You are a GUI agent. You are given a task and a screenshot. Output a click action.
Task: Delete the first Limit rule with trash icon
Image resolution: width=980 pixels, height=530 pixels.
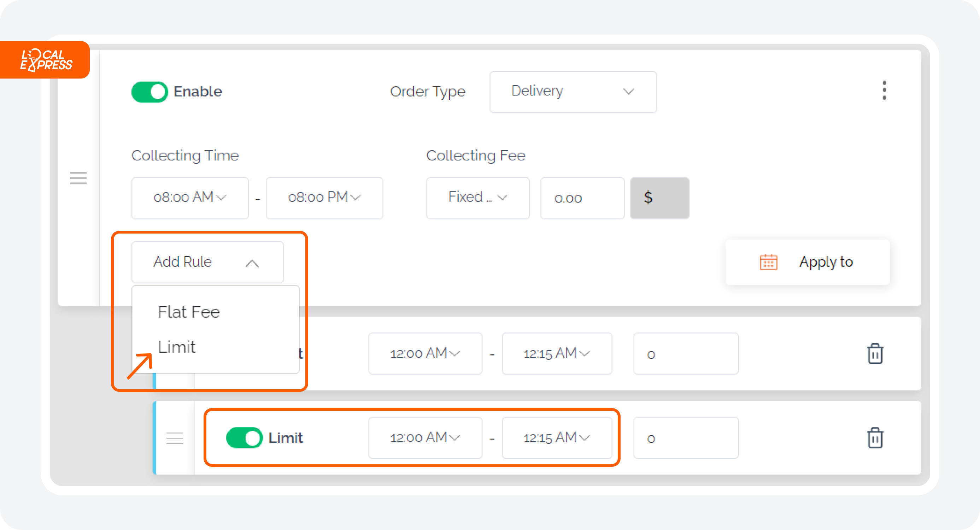(875, 354)
